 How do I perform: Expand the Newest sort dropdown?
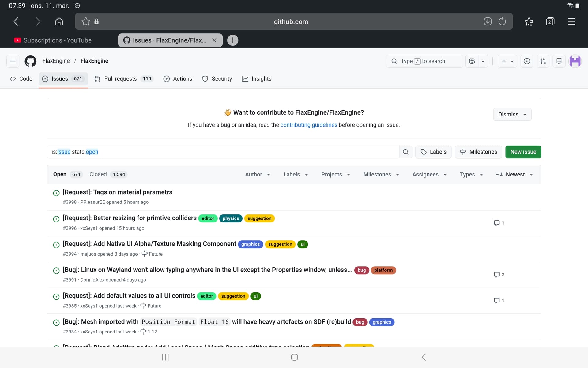pos(514,174)
